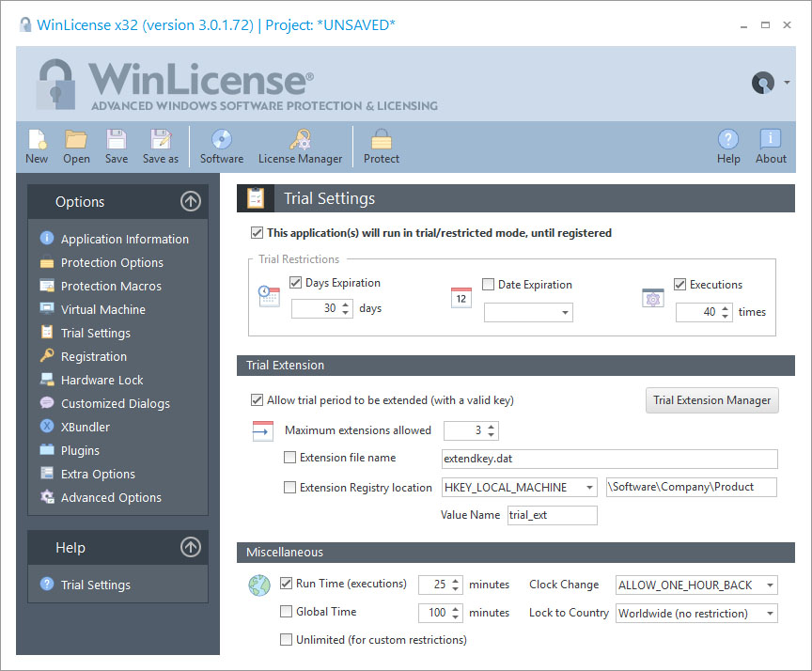This screenshot has width=812, height=671.
Task: Save the project using the Save icon
Action: click(x=117, y=140)
